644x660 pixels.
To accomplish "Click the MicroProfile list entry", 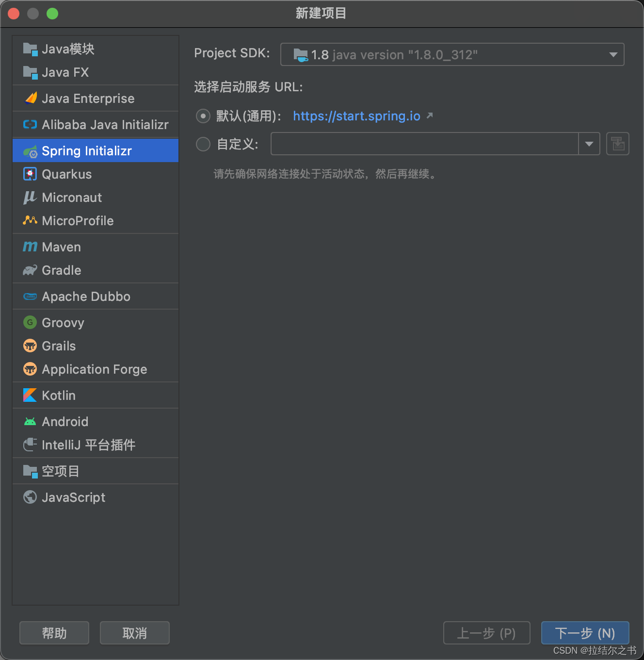I will click(x=96, y=221).
